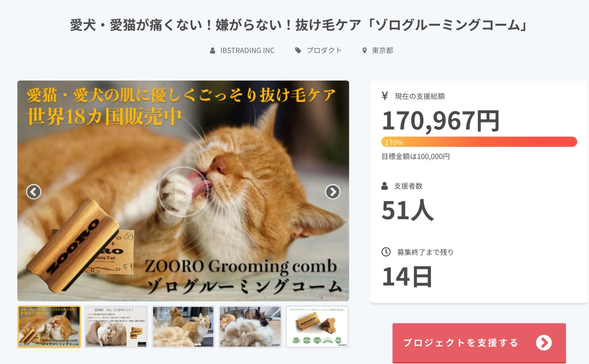Select the ZOORO ここがポイント thumbnail
Viewport: 589px width, 364px height.
116,327
